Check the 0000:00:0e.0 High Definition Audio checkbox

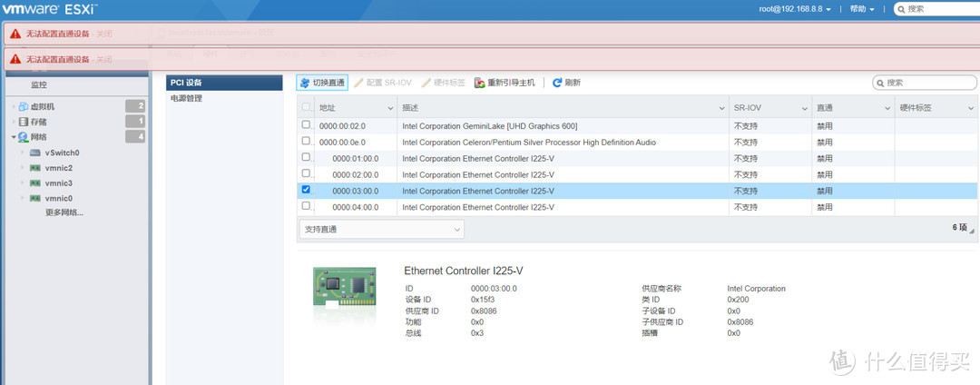coord(306,142)
